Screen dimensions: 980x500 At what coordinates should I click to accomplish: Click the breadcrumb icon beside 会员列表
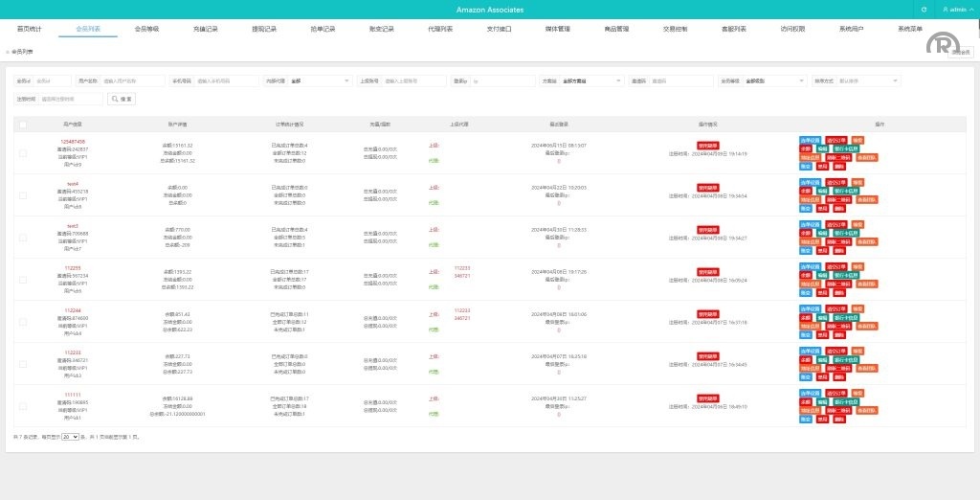(8, 52)
